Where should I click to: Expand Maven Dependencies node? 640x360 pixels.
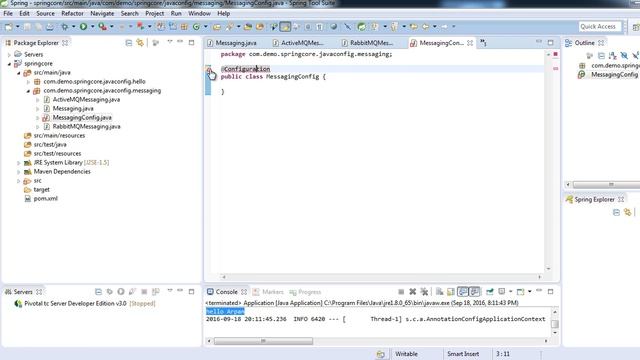click(x=18, y=171)
